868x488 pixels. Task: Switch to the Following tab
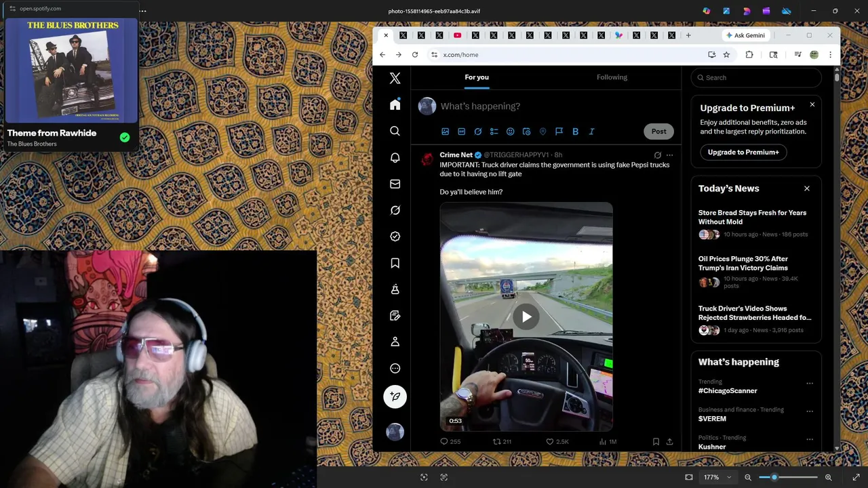click(612, 77)
